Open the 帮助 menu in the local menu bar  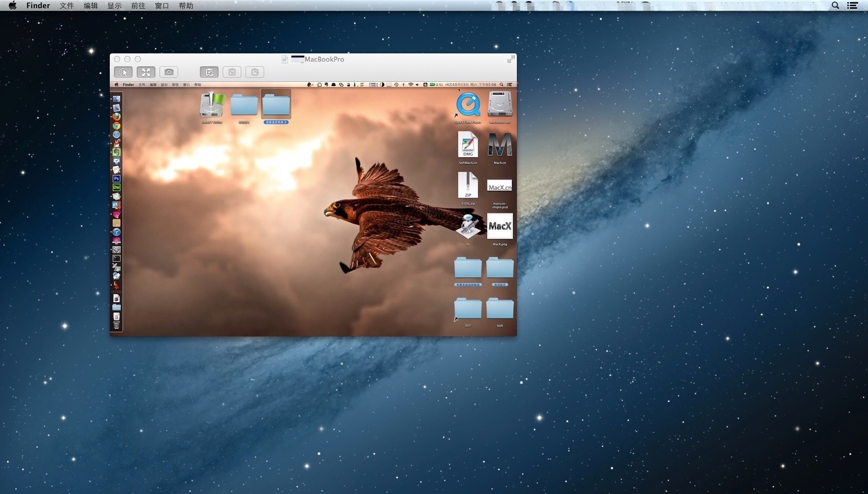tap(186, 6)
